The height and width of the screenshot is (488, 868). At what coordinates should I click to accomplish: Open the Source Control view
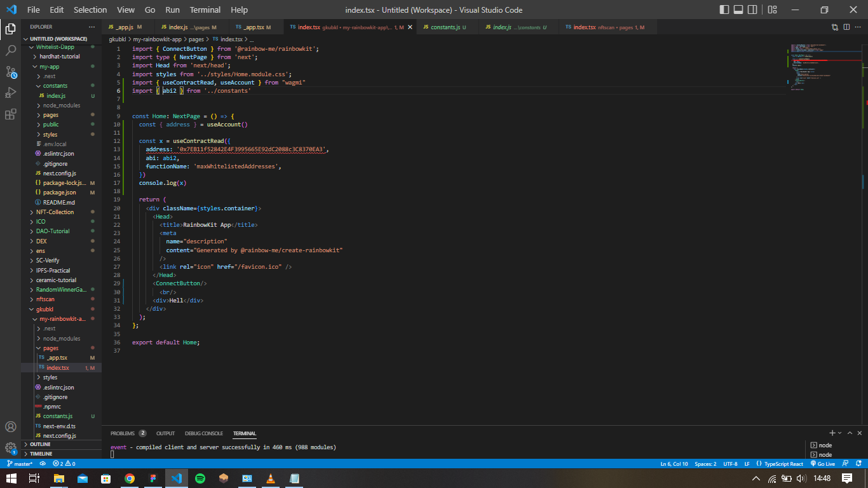click(x=10, y=70)
